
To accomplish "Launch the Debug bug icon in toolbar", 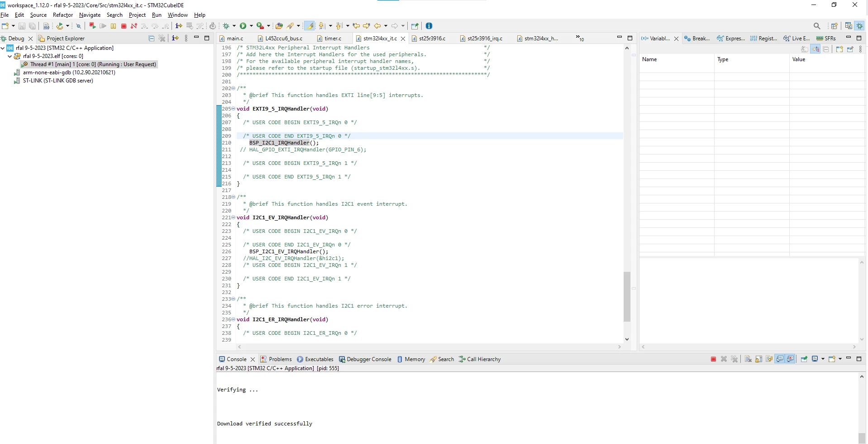I will coord(226,26).
